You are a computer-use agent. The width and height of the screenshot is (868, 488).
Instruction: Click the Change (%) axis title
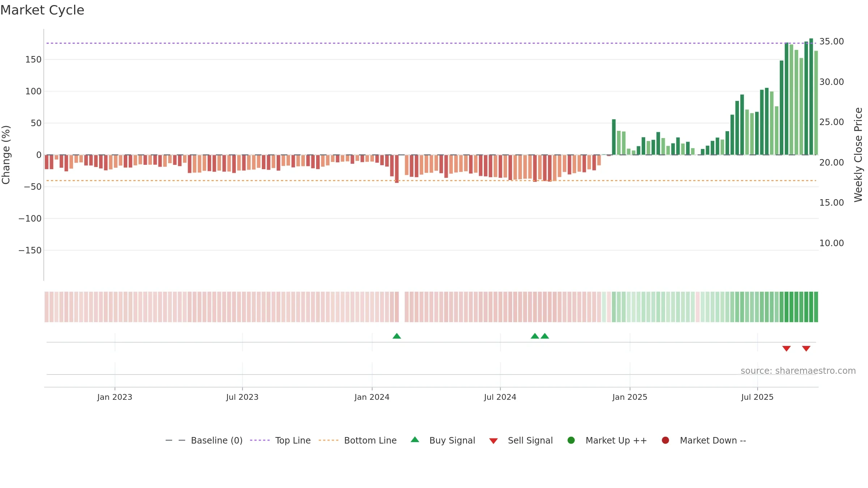click(6, 155)
